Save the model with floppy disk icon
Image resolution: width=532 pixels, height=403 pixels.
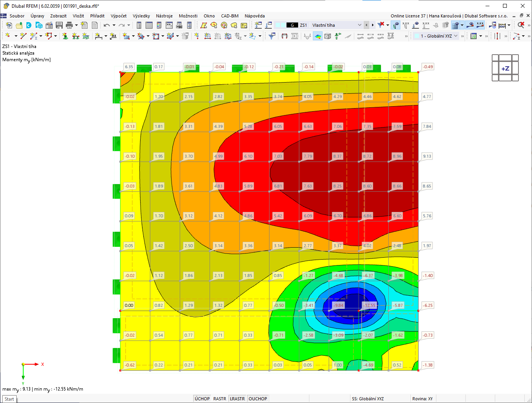[x=59, y=25]
